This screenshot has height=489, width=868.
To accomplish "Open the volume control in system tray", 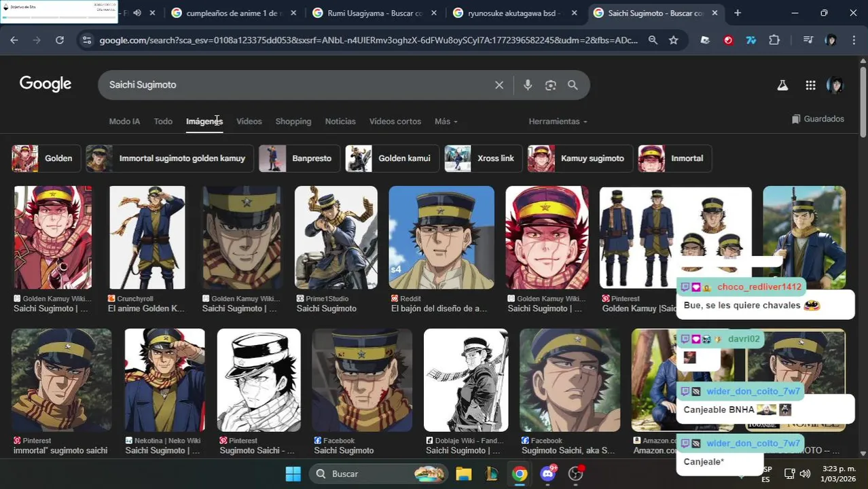I will click(805, 473).
